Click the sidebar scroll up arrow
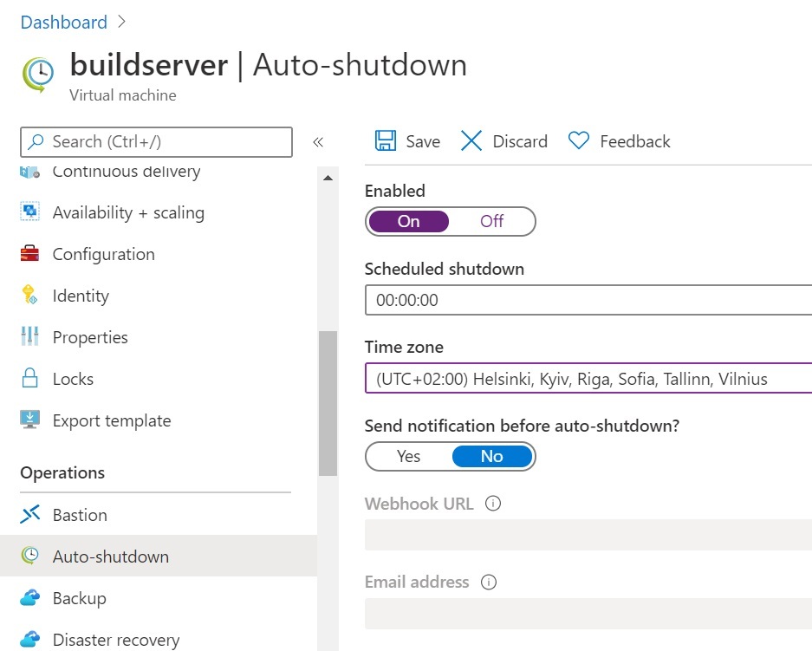This screenshot has height=651, width=812. [x=328, y=178]
